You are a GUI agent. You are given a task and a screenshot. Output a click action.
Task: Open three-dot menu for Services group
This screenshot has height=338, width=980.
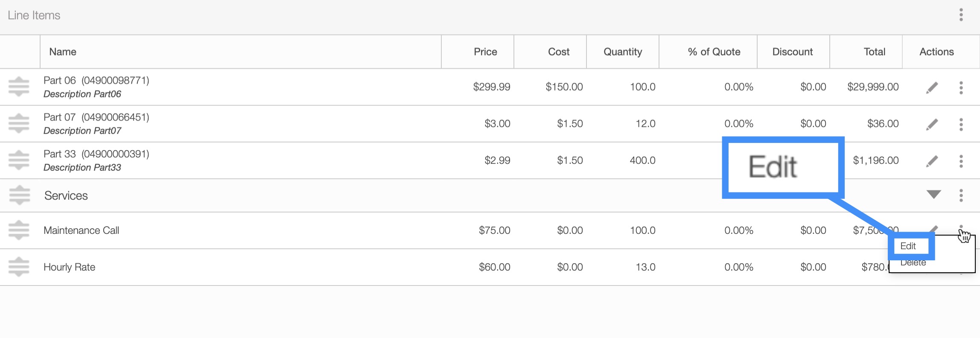pos(961,195)
